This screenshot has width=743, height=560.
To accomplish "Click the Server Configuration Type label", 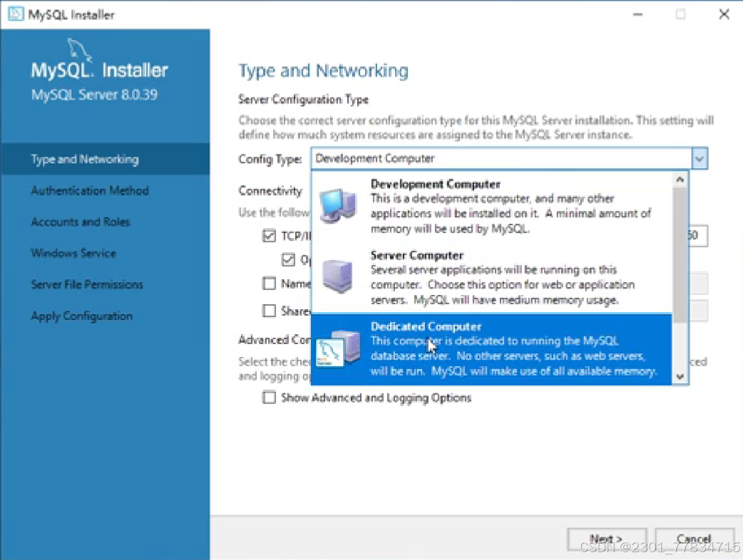I will tap(303, 100).
